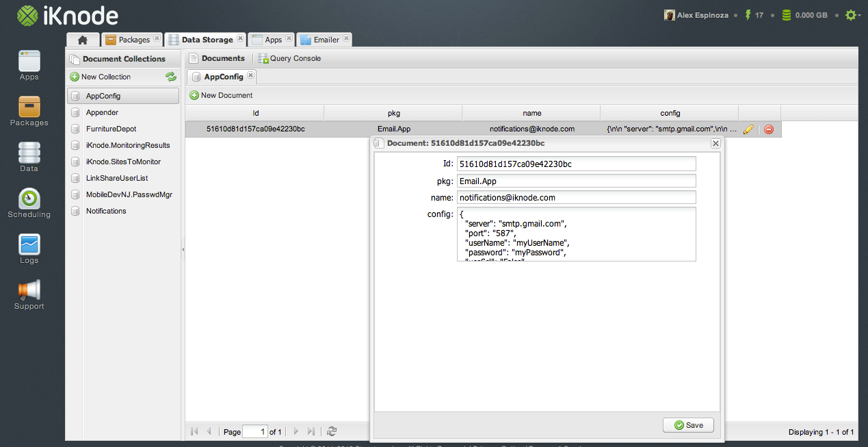
Task: Select the iKnode.SitesToMonitor collection
Action: 123,162
